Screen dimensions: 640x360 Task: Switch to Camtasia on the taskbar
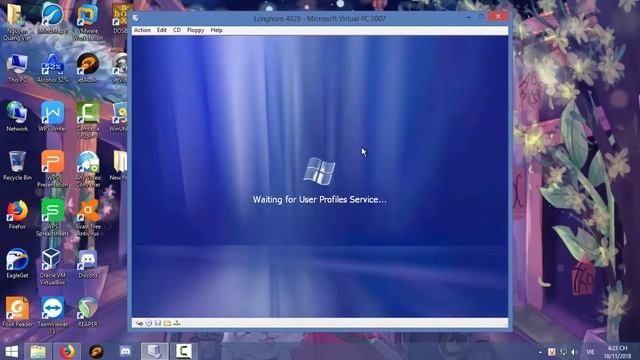coord(183,351)
